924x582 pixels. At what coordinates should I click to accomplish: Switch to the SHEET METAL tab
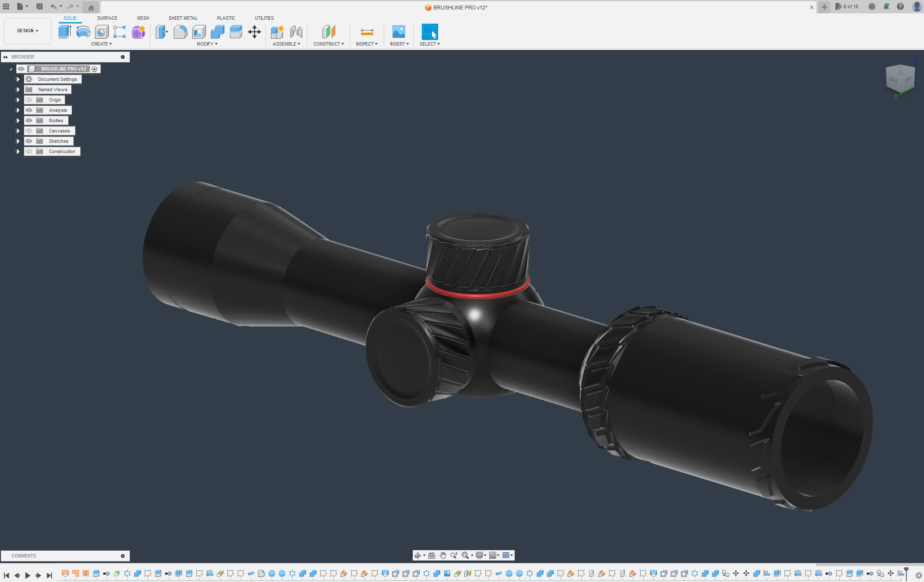coord(183,18)
